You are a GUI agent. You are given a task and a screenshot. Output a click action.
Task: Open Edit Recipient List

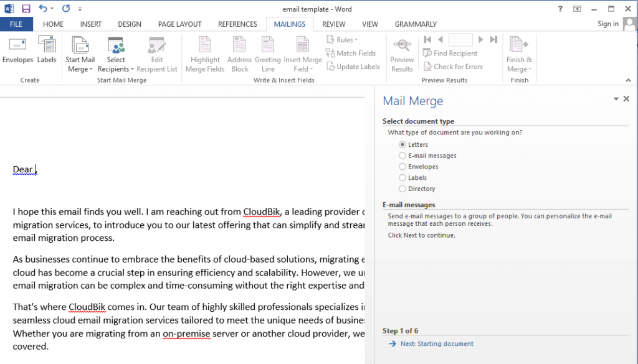click(x=156, y=53)
